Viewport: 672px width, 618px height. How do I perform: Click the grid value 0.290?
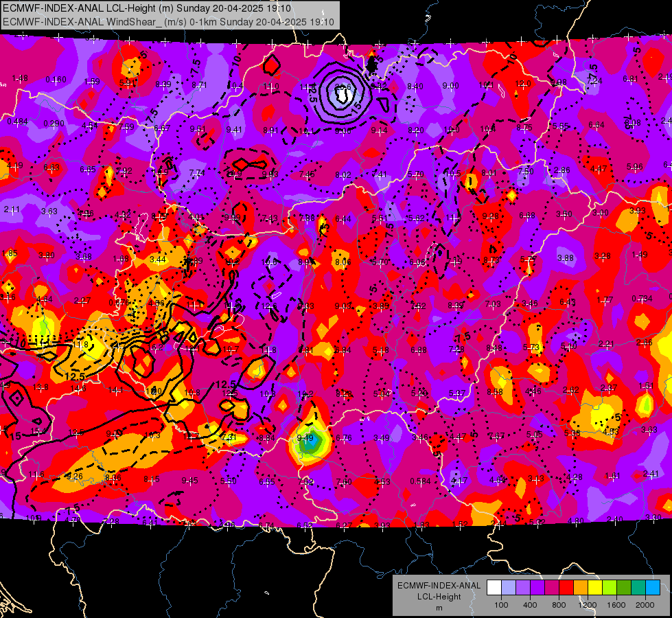[x=54, y=124]
